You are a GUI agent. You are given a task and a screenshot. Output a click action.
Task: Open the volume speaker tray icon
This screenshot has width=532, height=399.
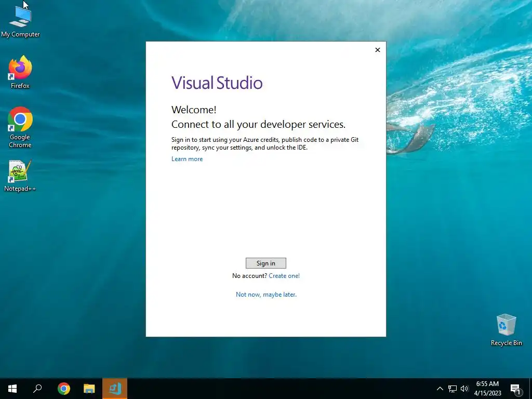[464, 389]
